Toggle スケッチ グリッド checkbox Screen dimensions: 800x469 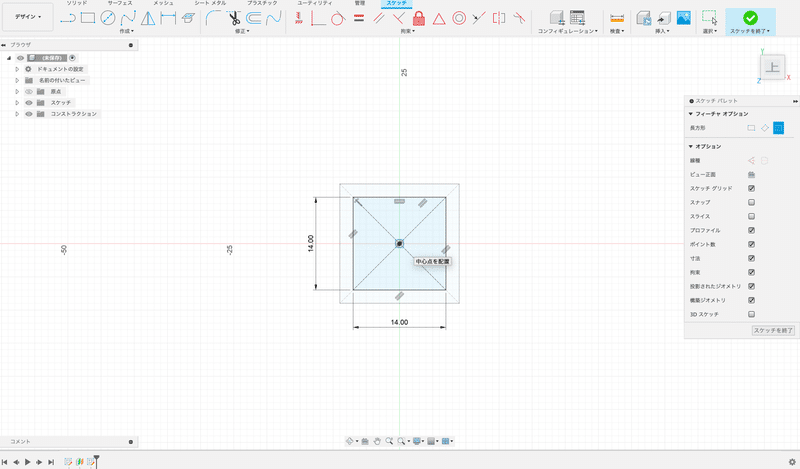tap(751, 188)
